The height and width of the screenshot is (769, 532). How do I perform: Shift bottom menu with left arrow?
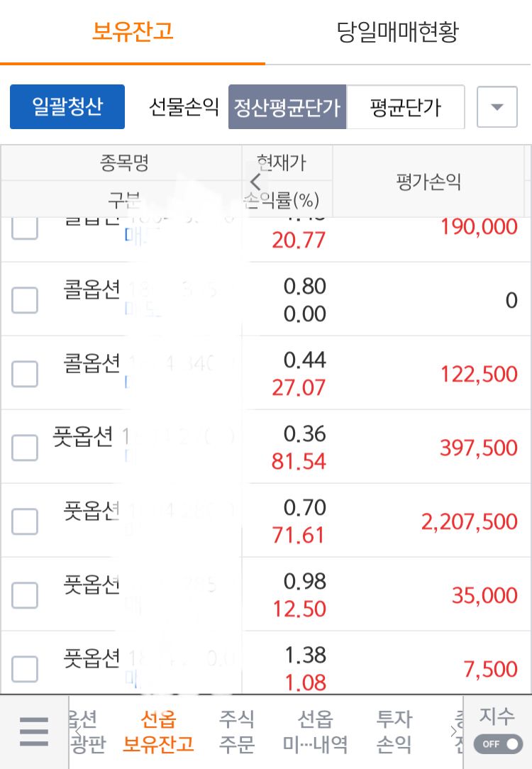point(77,731)
